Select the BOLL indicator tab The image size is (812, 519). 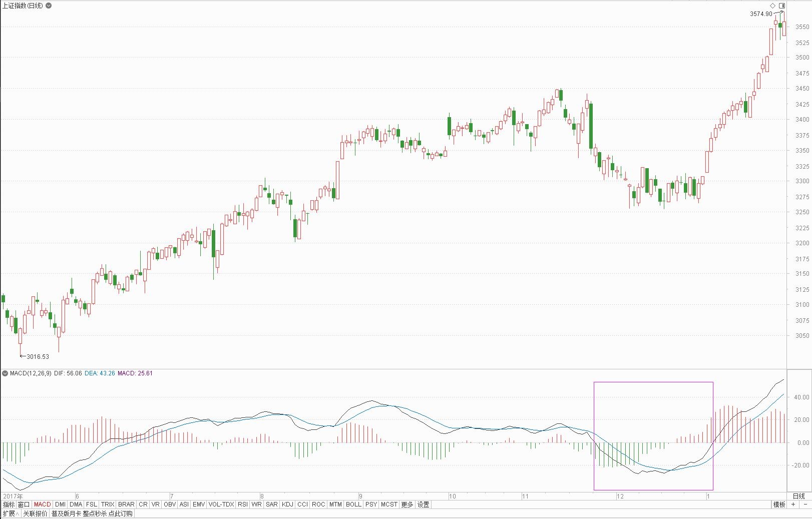tap(353, 504)
